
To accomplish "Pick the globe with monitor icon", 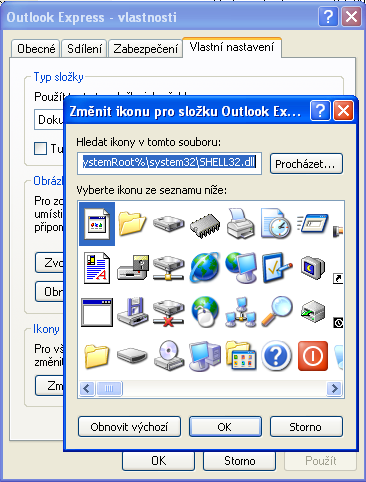I will coord(241,268).
